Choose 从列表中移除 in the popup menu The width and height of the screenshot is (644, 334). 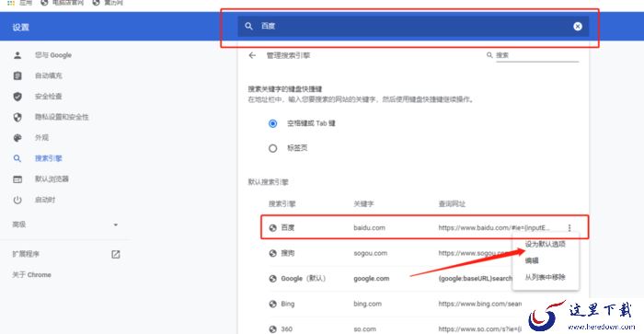click(546, 277)
